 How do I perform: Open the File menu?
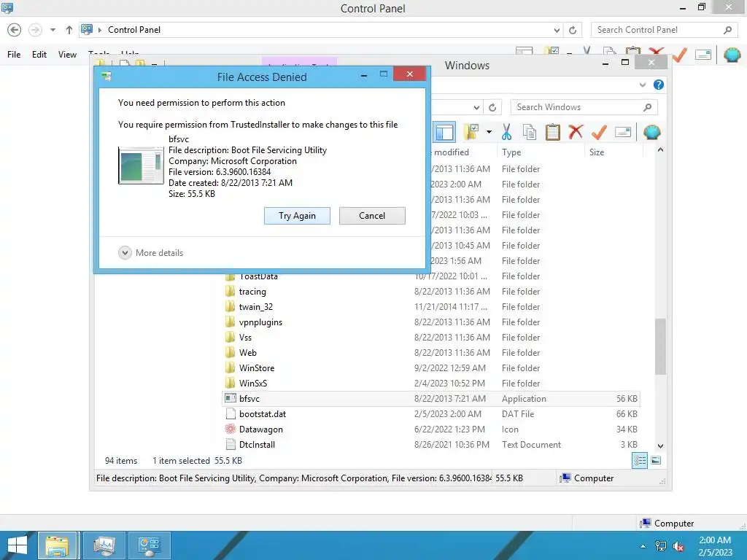point(14,55)
